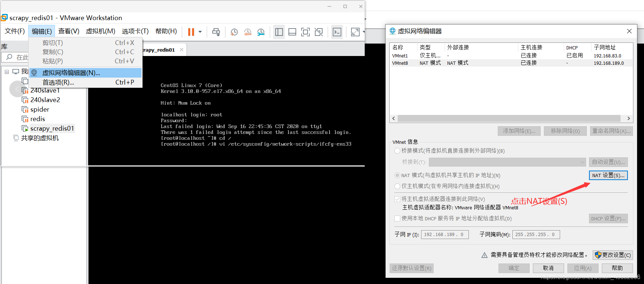Click the 重命名网络(A)... button
644x284 pixels.
pyautogui.click(x=611, y=131)
